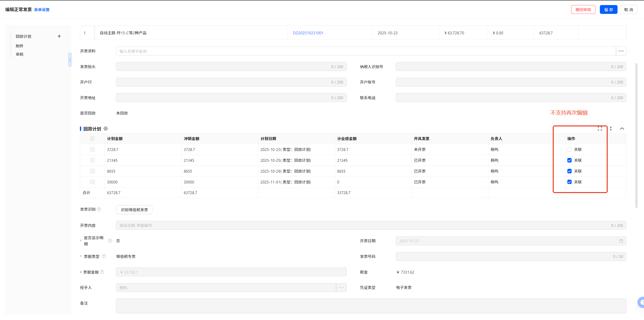Open the 回款计划 section settings gear
Image resolution: width=644 pixels, height=320 pixels.
tap(106, 129)
